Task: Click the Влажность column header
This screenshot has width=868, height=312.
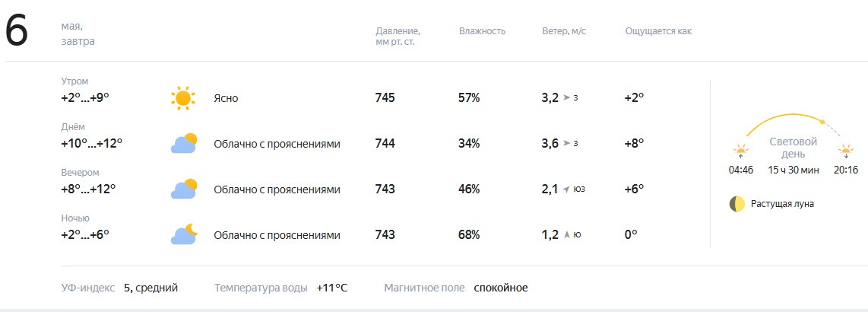Action: point(482,31)
